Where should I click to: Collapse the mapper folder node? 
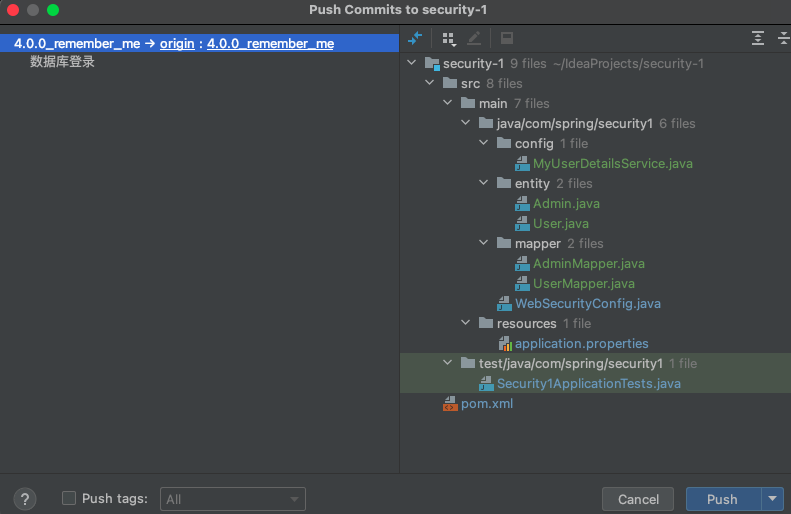(x=484, y=243)
